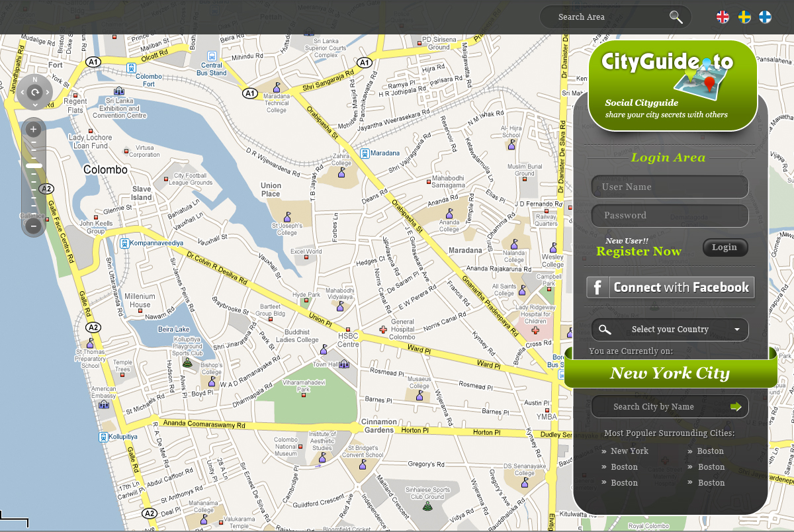Click the magnifier icon in Search Area bar
The height and width of the screenshot is (532, 794).
676,17
